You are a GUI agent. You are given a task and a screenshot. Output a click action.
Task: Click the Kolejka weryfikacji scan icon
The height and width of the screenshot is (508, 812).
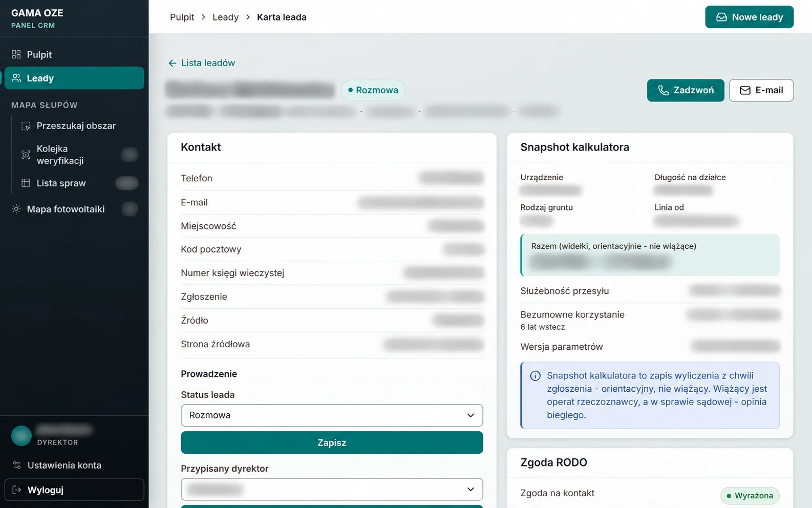pyautogui.click(x=26, y=155)
